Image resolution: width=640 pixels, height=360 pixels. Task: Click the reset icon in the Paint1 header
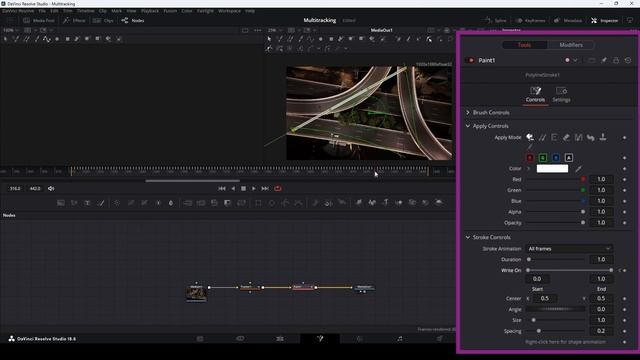point(628,60)
